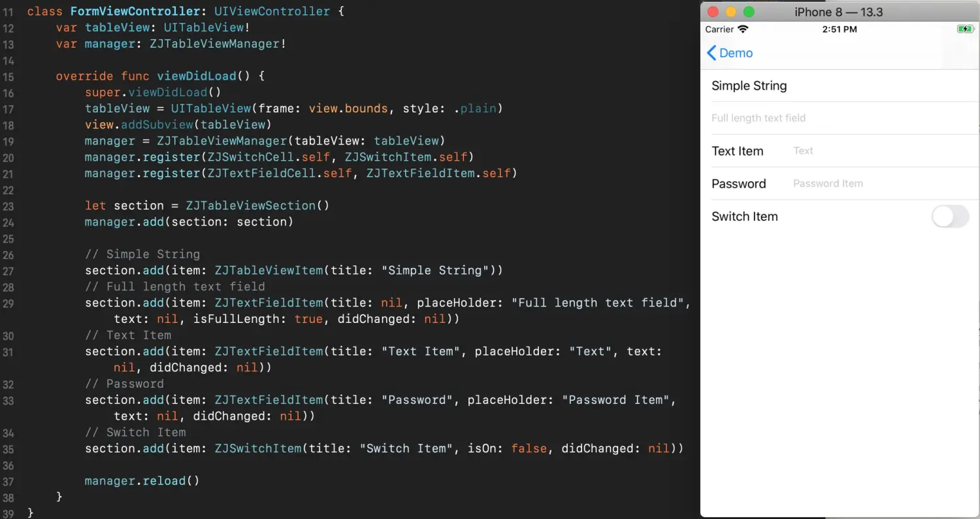Click the 2:51 PM status bar time
The image size is (980, 519).
pyautogui.click(x=840, y=29)
